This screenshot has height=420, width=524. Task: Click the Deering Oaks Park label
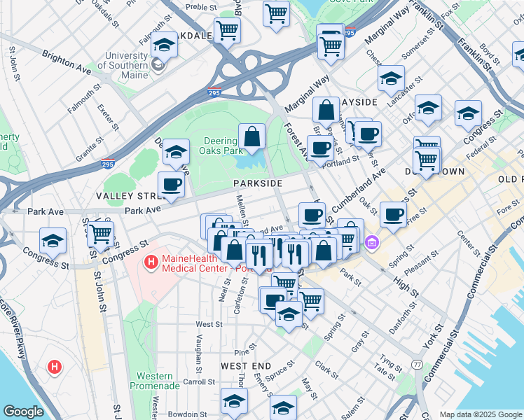pos(221,146)
